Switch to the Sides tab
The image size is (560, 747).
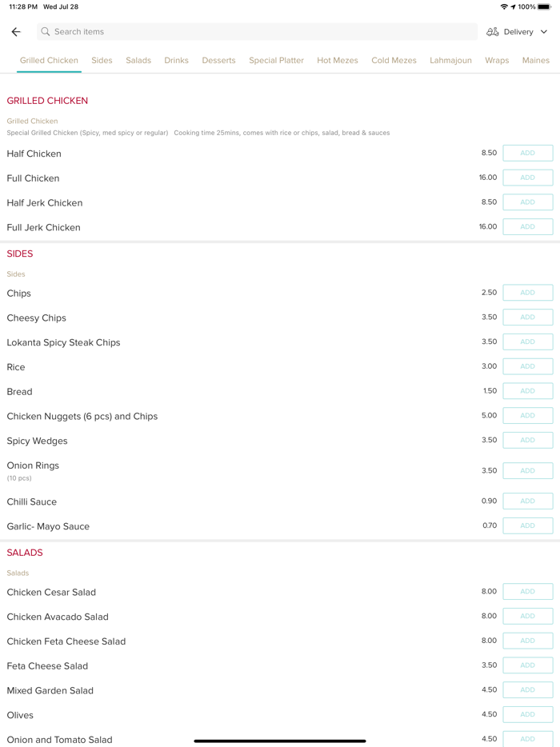point(102,60)
